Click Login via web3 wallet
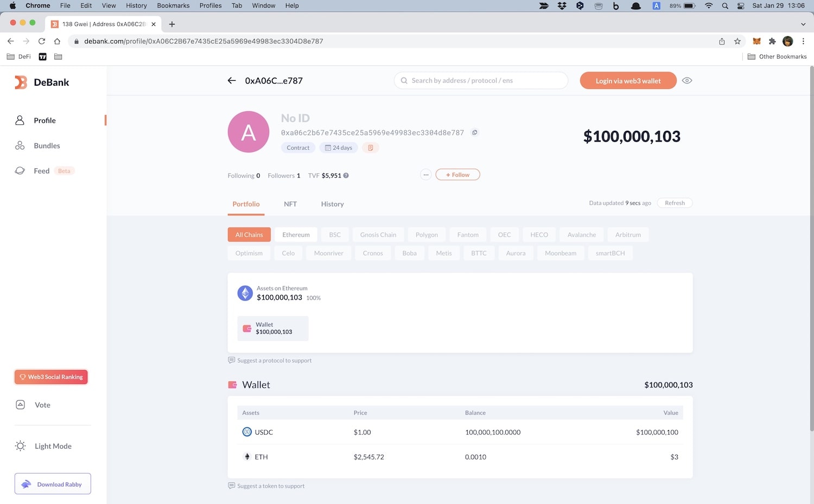The width and height of the screenshot is (814, 504). 628,80
